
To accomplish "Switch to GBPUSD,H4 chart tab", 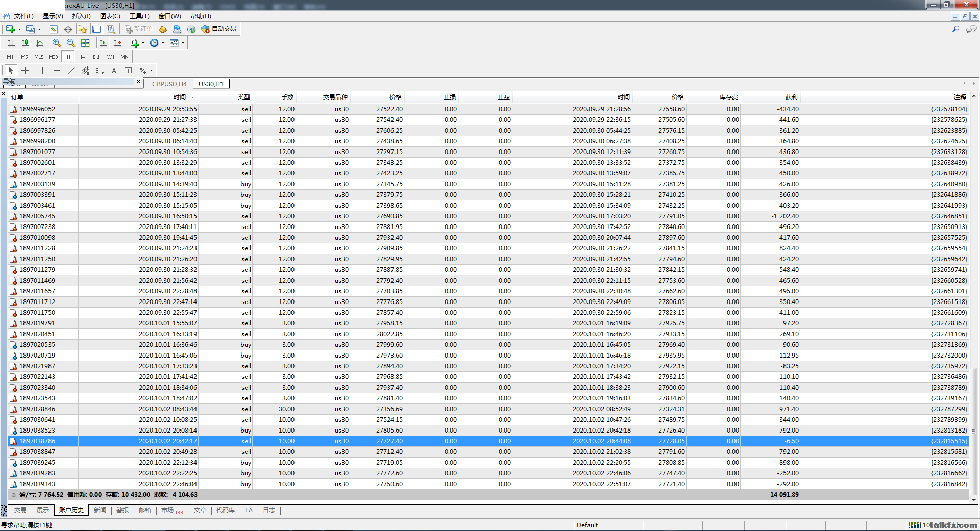I will click(169, 84).
